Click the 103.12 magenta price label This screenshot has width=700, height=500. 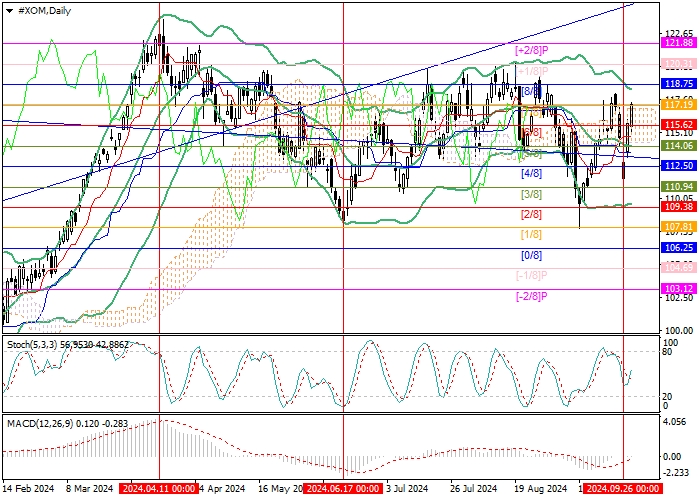coord(679,289)
